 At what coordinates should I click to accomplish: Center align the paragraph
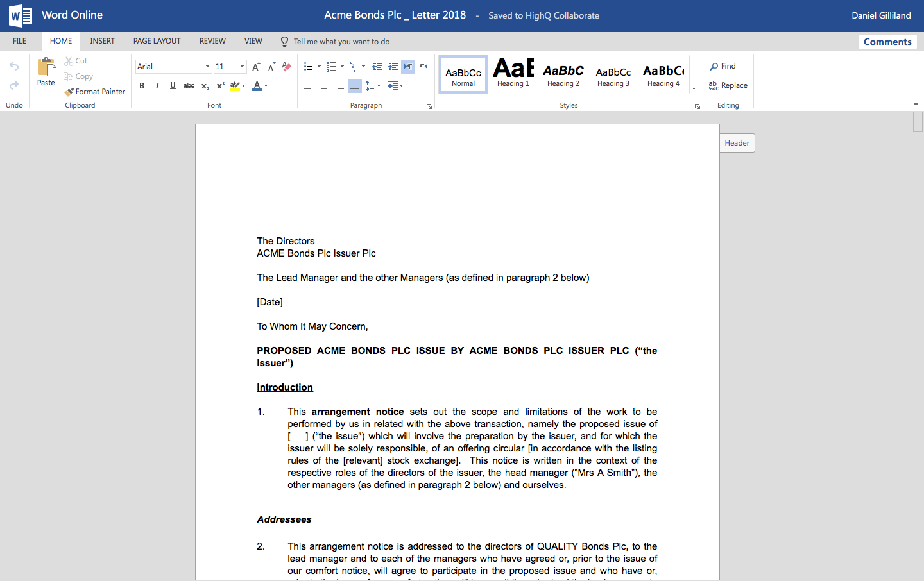click(x=324, y=86)
